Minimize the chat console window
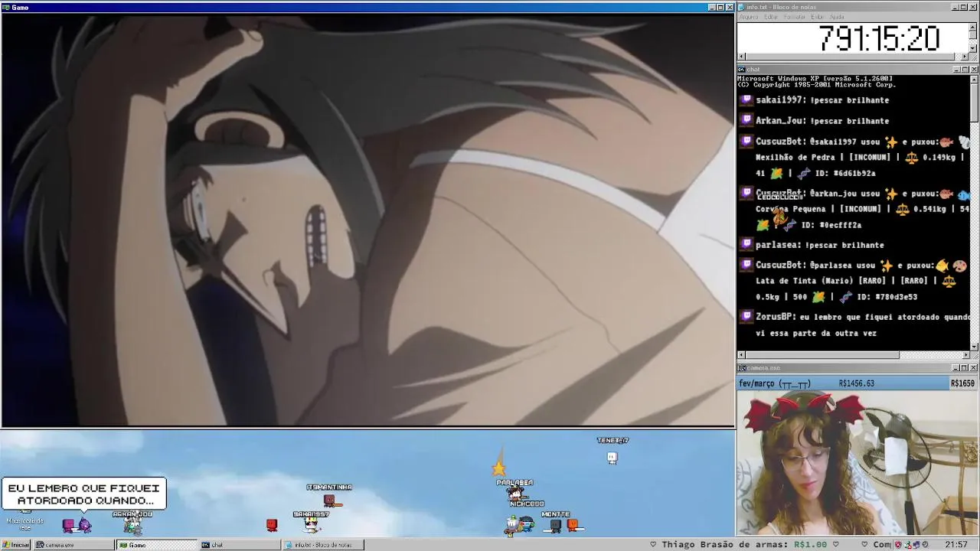 956,70
